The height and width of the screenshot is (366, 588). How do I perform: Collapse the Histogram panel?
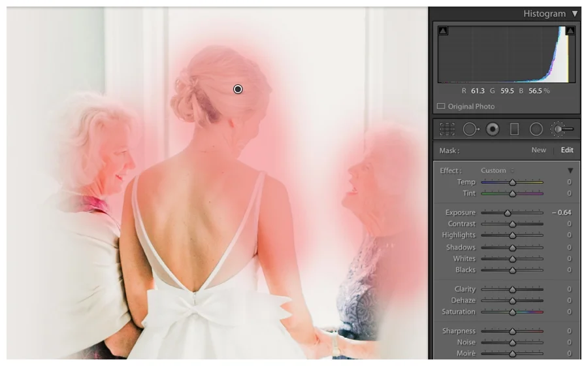(x=574, y=14)
